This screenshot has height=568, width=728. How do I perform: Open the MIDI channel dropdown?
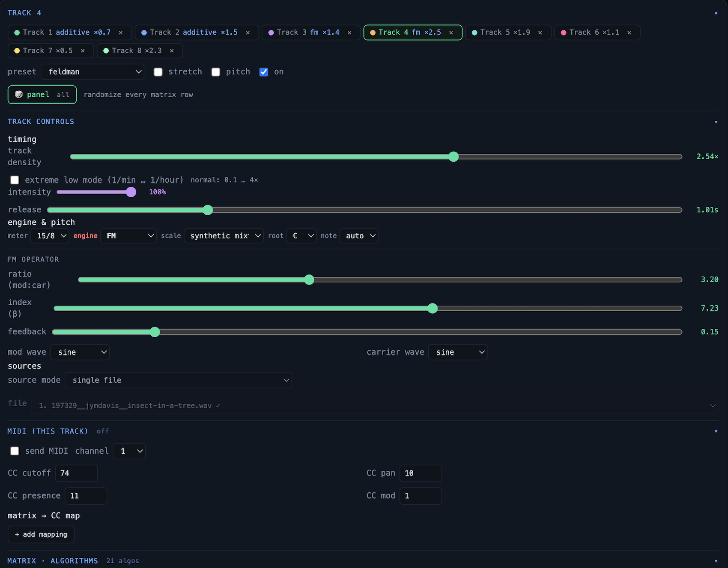click(x=129, y=451)
